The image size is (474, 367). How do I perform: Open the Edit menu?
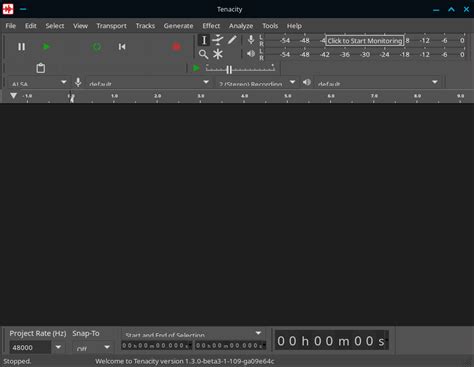31,26
